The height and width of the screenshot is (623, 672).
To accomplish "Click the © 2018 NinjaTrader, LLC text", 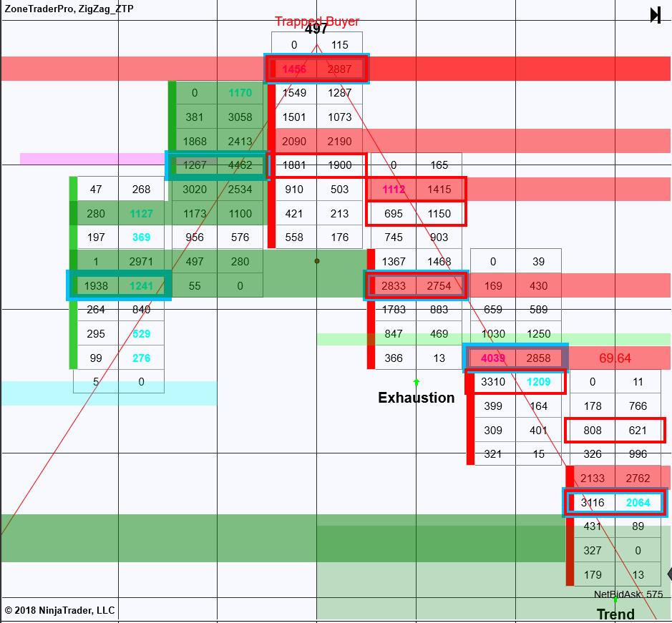I will [x=59, y=610].
